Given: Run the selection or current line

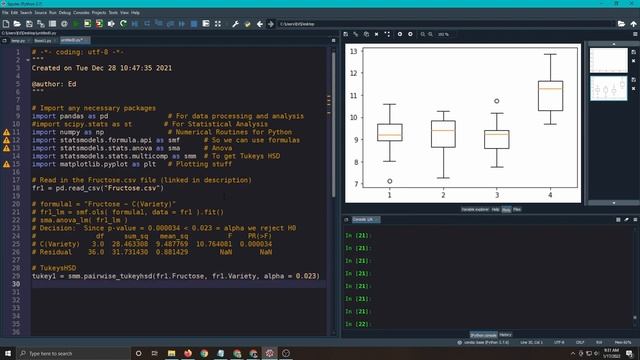Looking at the screenshot, I should [x=111, y=24].
